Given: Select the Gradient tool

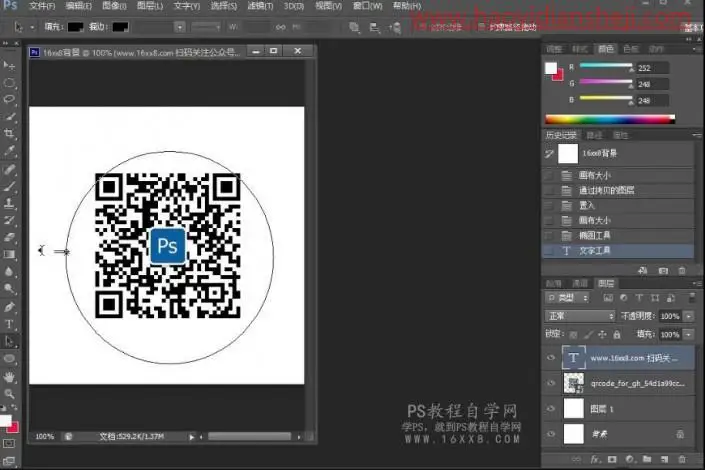Looking at the screenshot, I should [x=9, y=255].
